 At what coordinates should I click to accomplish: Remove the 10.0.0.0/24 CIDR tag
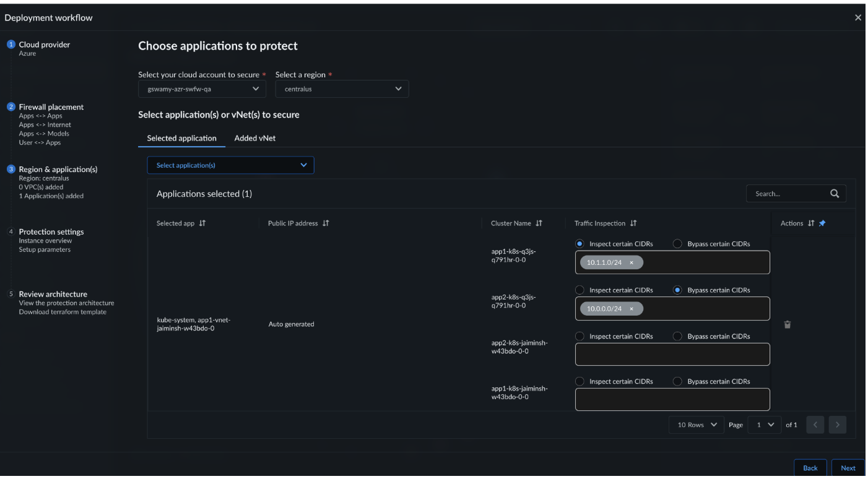tap(631, 309)
